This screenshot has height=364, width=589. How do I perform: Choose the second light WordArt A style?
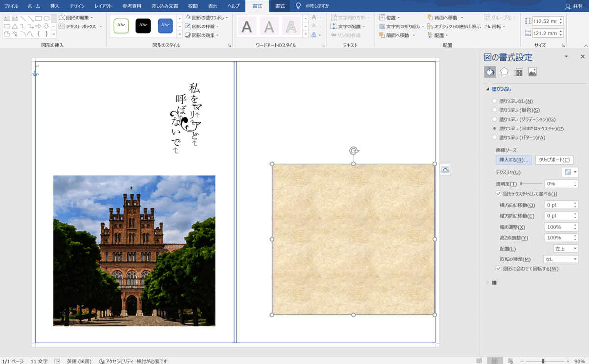tap(269, 26)
